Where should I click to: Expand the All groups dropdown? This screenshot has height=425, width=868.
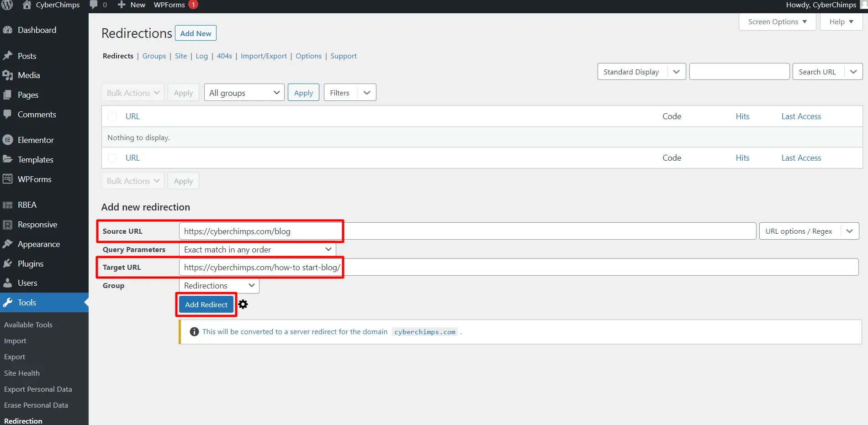click(244, 93)
